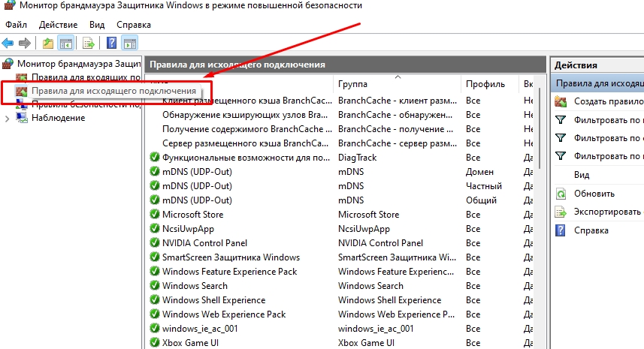This screenshot has height=349, width=644.
Task: Open the Файл menu
Action: 15,25
